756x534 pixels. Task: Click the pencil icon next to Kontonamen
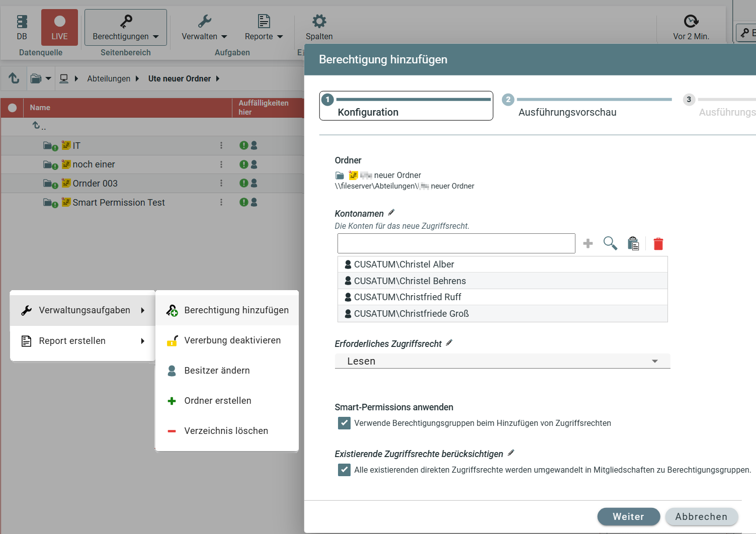[x=391, y=213]
